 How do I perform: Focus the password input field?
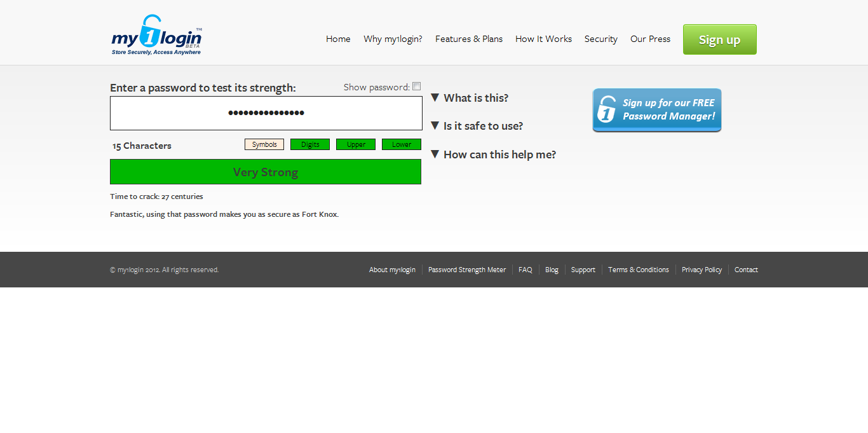266,113
